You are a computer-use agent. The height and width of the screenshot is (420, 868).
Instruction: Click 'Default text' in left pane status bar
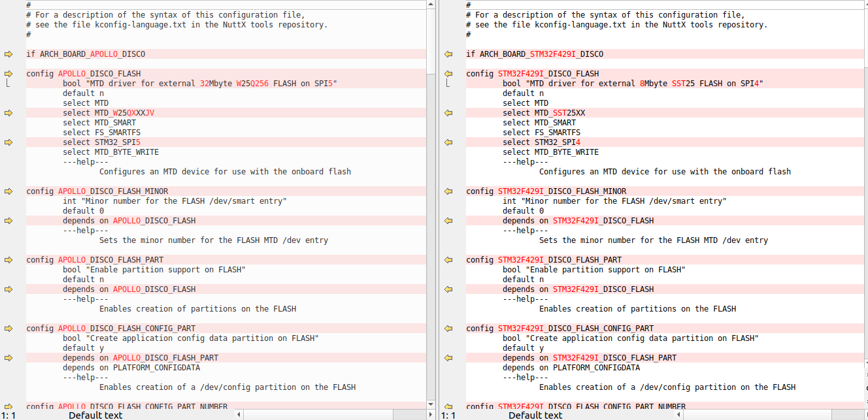[x=95, y=415]
